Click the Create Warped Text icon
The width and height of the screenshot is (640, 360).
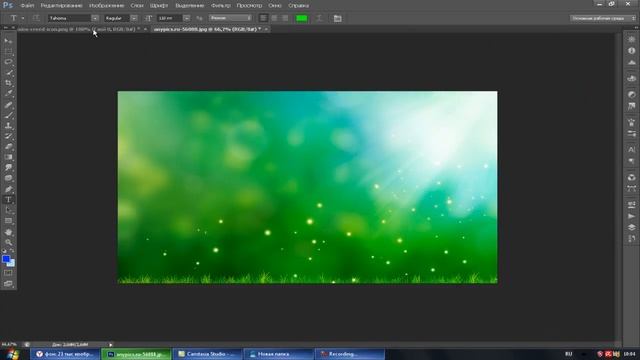coord(320,18)
